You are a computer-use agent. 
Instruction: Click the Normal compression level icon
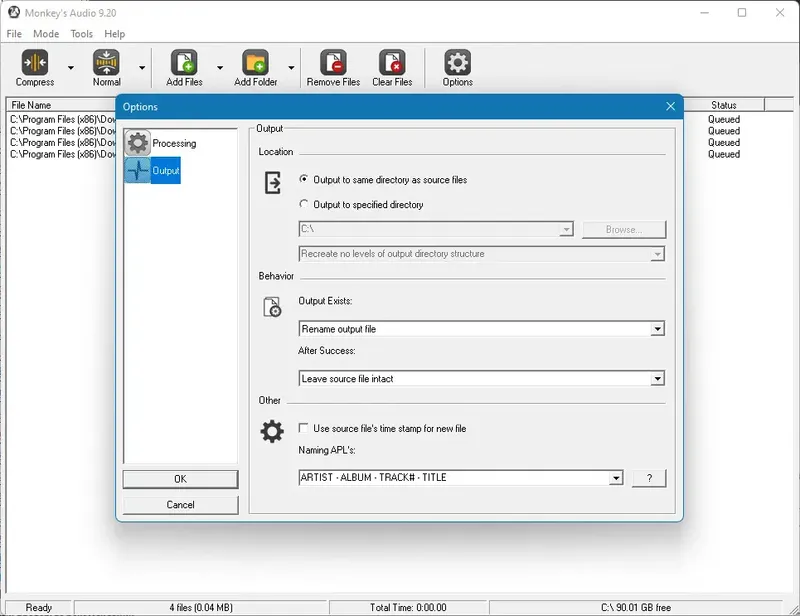[106, 63]
